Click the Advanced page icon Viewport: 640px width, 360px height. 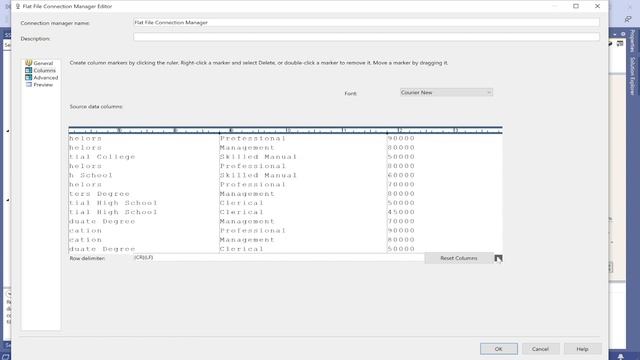point(29,78)
